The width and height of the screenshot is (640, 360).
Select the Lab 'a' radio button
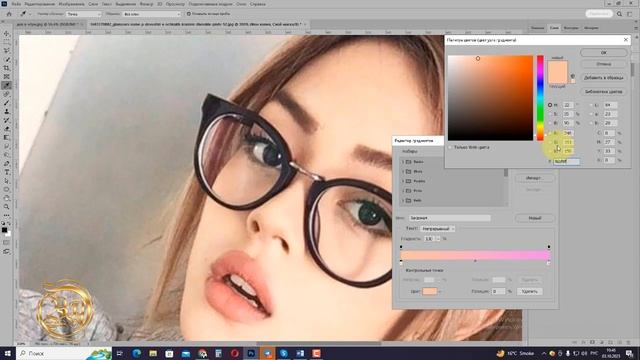pos(591,114)
